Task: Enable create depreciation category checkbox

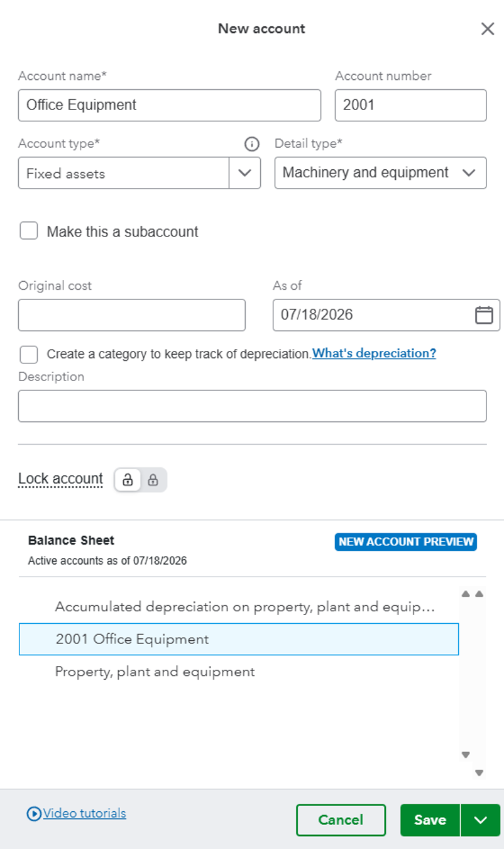Action: 29,354
